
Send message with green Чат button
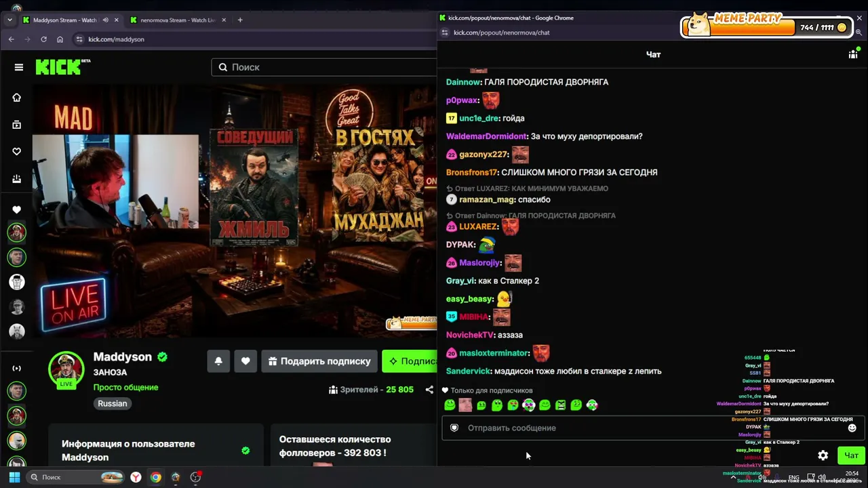[851, 455]
